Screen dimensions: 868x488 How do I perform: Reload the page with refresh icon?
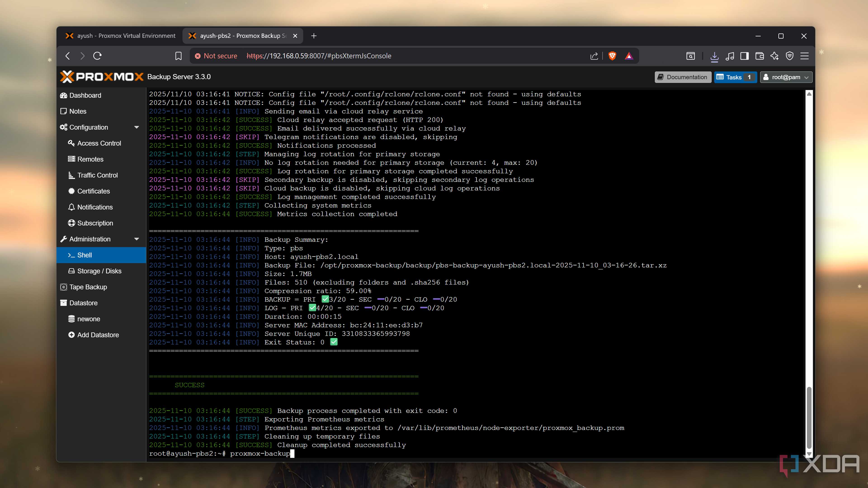pyautogui.click(x=97, y=56)
